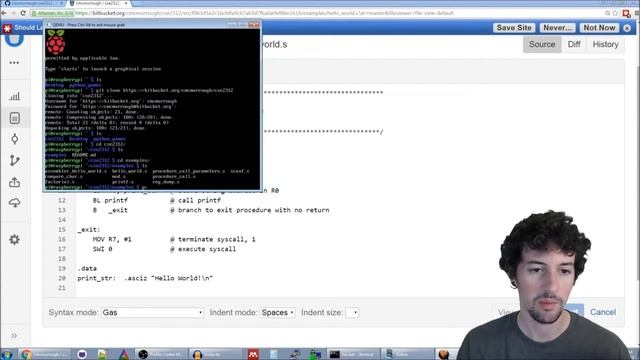The image size is (640, 360).
Task: Open the Folder item in taskbar
Action: [407, 354]
